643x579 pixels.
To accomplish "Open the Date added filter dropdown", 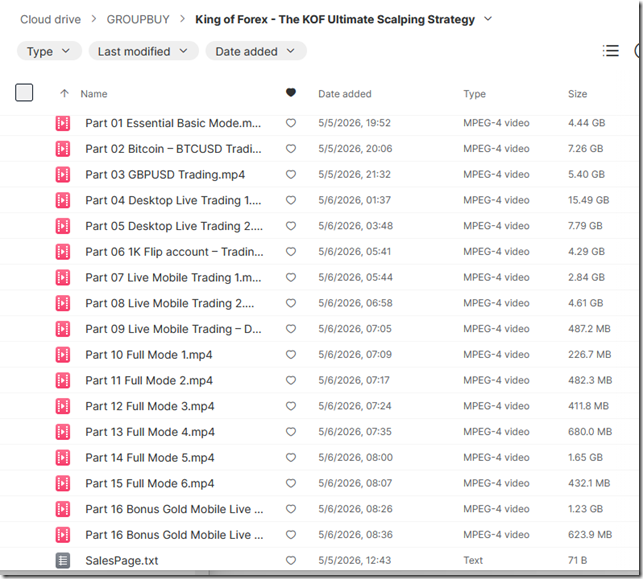I will pos(256,51).
